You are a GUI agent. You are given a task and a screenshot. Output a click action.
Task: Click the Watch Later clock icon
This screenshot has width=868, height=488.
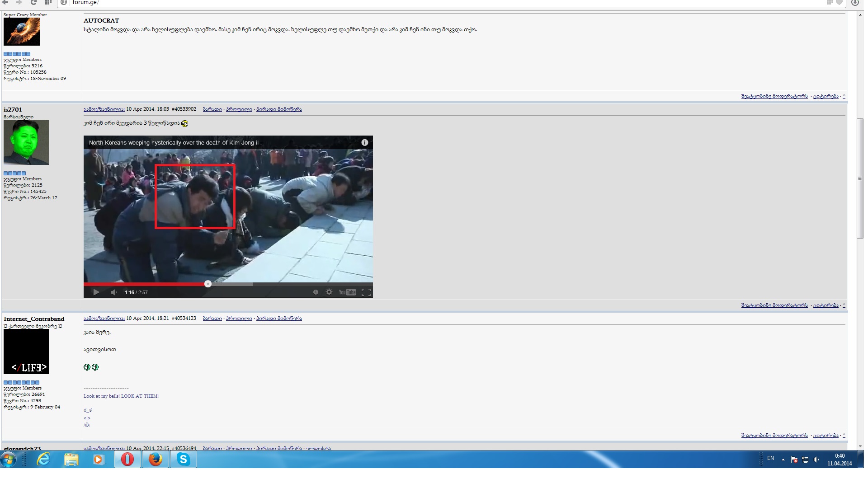tap(316, 292)
